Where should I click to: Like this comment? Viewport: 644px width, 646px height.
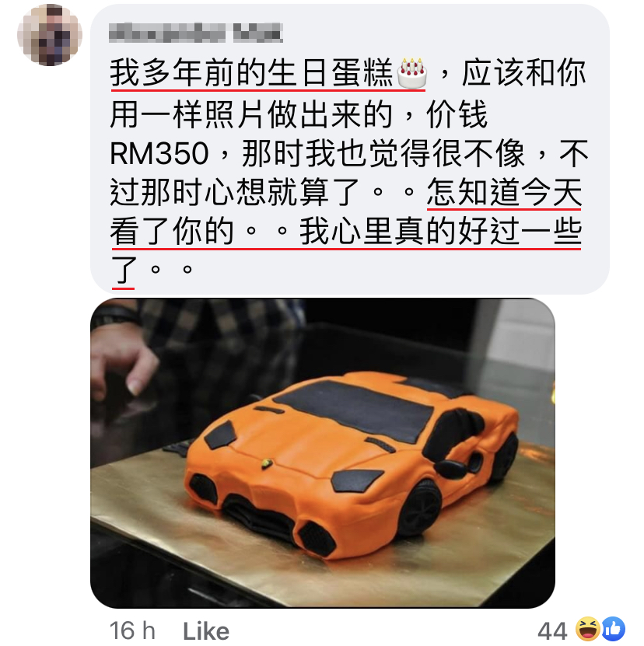(206, 630)
